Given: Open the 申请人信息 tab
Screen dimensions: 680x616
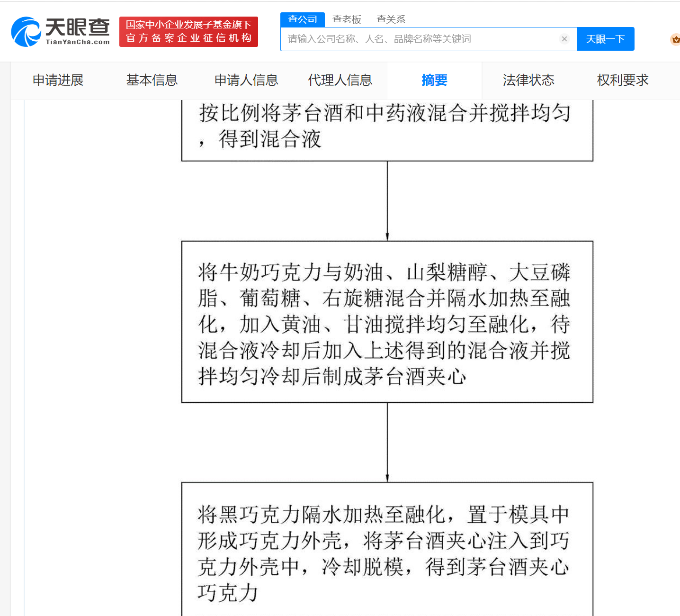Looking at the screenshot, I should (x=246, y=80).
